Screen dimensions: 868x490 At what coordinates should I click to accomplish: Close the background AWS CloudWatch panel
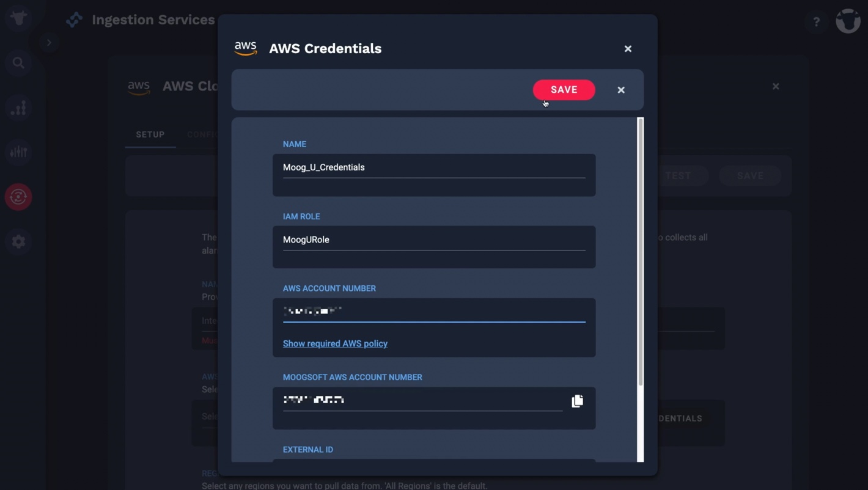point(776,86)
